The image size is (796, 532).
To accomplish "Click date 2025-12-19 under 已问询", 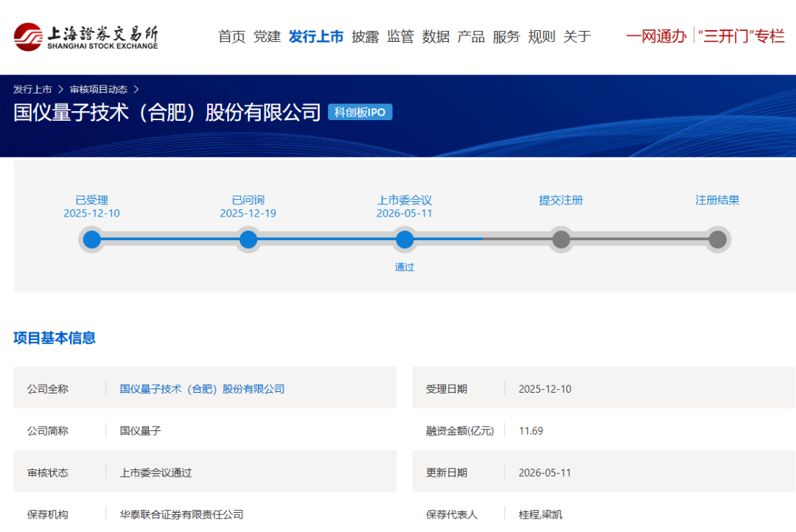I will click(x=248, y=213).
